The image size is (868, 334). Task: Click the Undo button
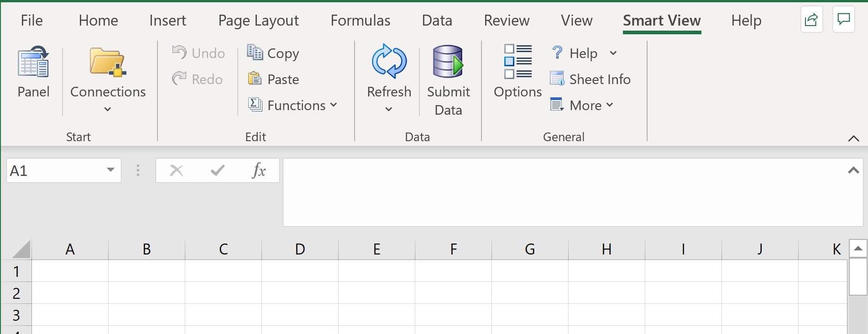(199, 53)
